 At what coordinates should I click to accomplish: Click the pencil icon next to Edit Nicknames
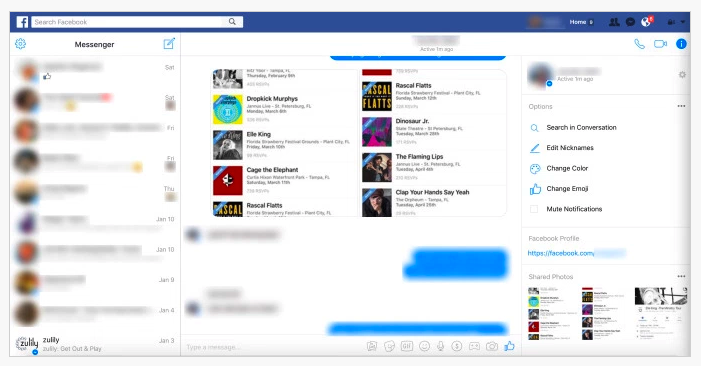click(535, 148)
